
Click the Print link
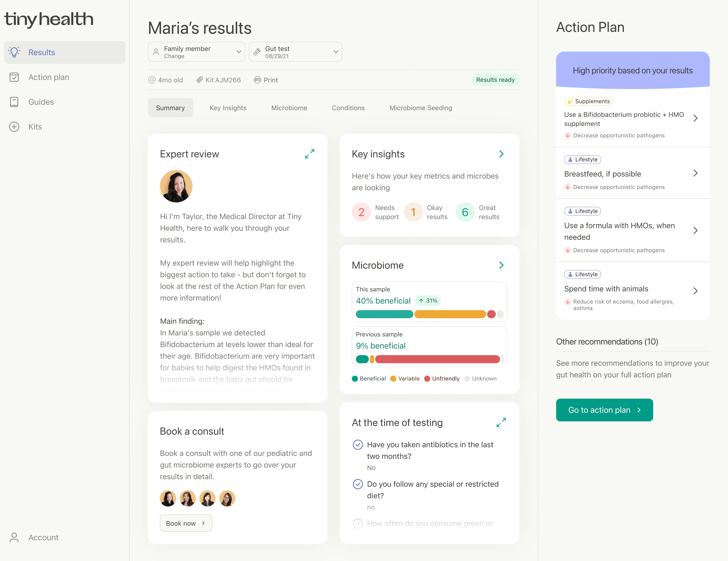pyautogui.click(x=266, y=80)
